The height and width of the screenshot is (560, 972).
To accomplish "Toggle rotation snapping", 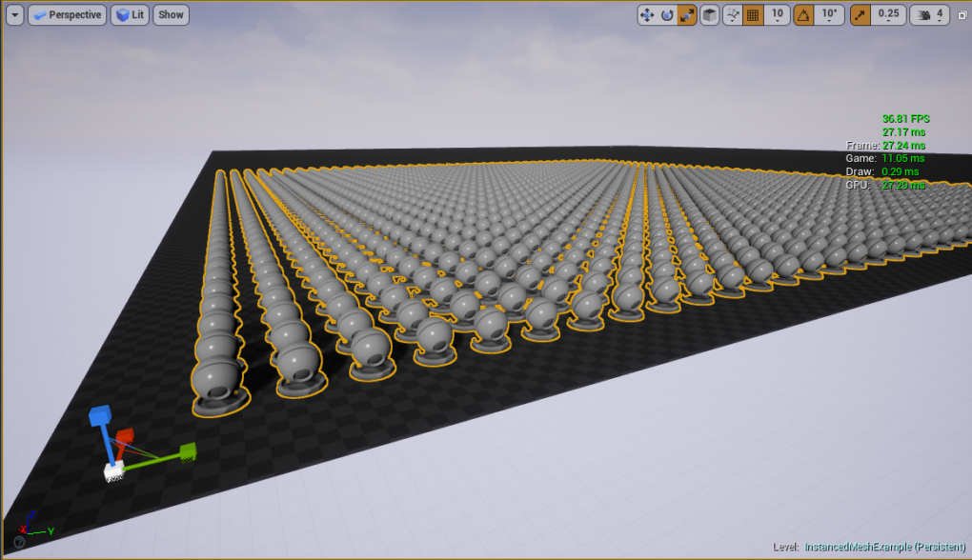I will 803,15.
